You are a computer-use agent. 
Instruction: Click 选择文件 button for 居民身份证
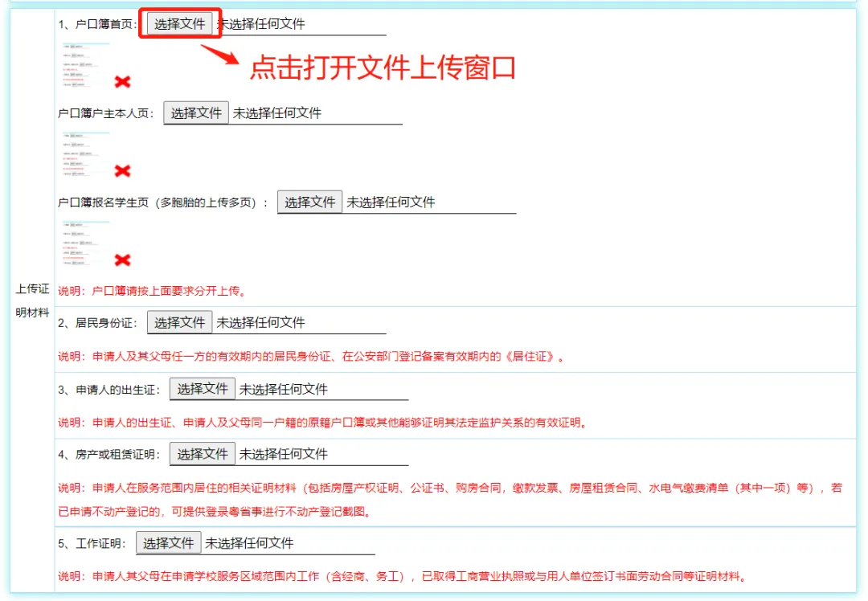(179, 321)
